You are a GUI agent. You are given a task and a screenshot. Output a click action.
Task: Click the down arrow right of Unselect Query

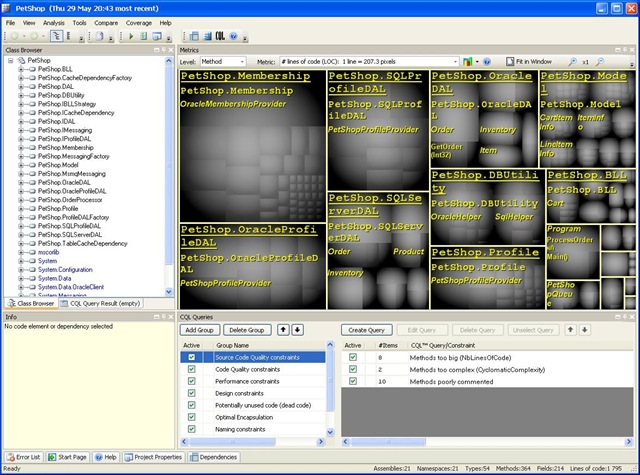pyautogui.click(x=584, y=330)
